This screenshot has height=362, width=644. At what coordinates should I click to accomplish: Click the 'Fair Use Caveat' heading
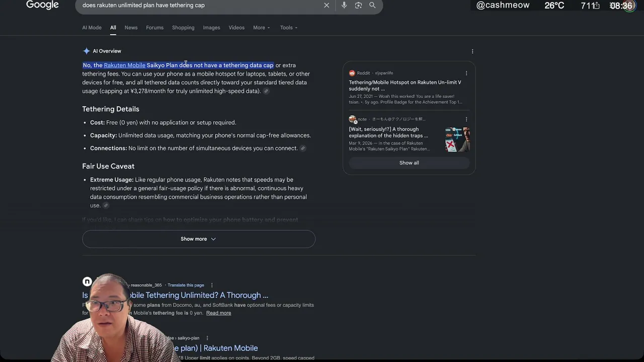[x=108, y=166]
